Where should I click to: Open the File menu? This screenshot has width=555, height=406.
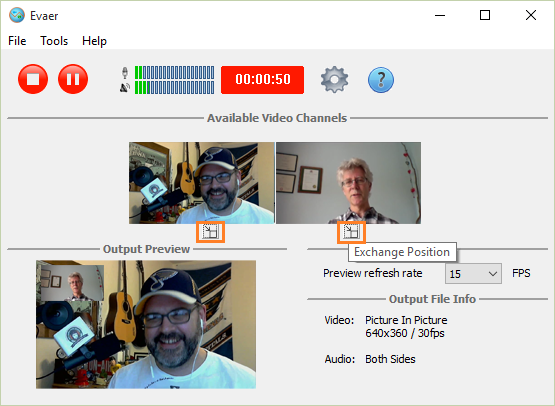(x=17, y=41)
